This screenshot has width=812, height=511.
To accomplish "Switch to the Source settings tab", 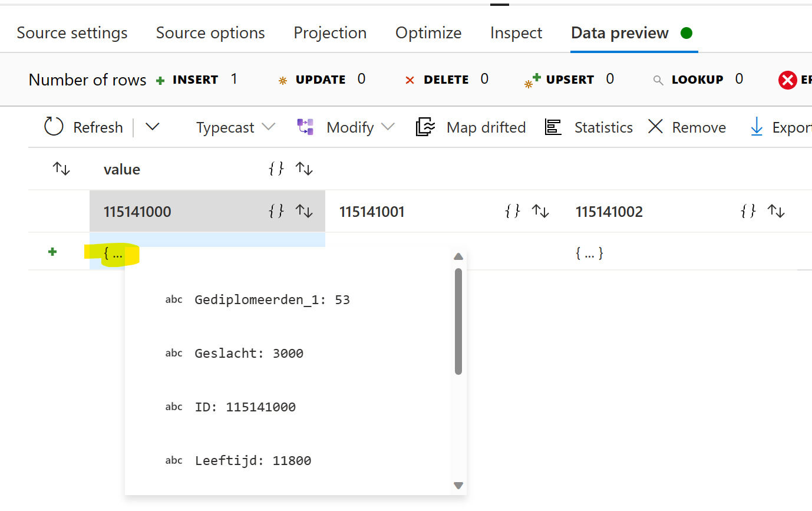I will [72, 33].
